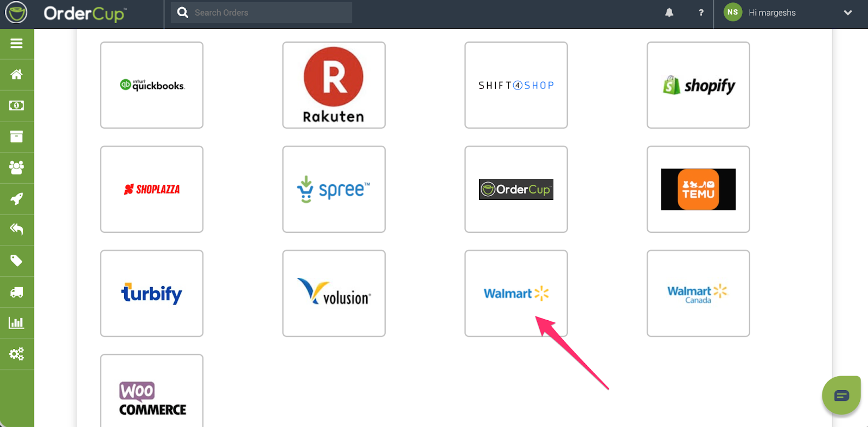The height and width of the screenshot is (427, 868).
Task: Click the Hi margeshs greeting text
Action: coord(772,12)
